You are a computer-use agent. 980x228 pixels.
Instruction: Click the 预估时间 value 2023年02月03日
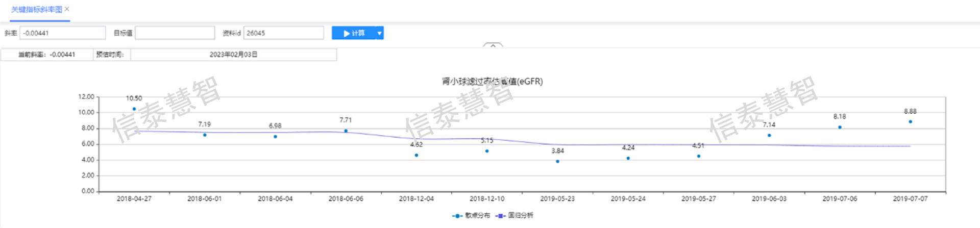tap(233, 55)
